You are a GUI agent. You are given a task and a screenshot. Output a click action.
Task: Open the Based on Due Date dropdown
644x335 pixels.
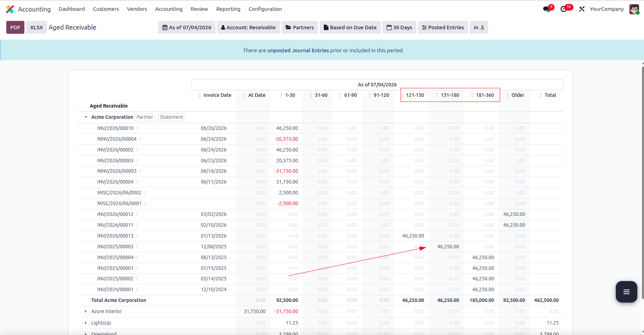(x=350, y=28)
